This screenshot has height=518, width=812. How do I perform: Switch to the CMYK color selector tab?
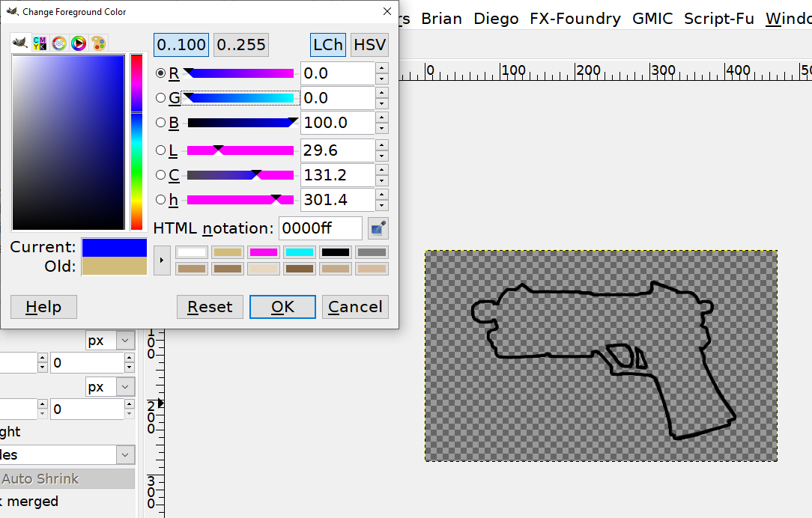pos(40,43)
